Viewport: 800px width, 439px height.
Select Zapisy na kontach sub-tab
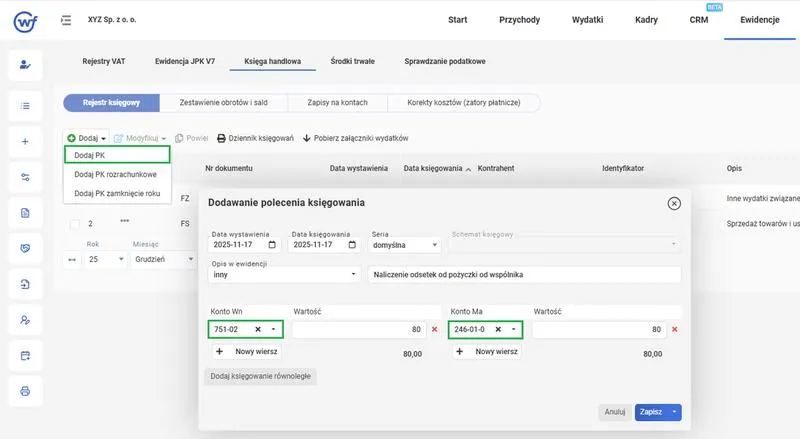point(337,103)
